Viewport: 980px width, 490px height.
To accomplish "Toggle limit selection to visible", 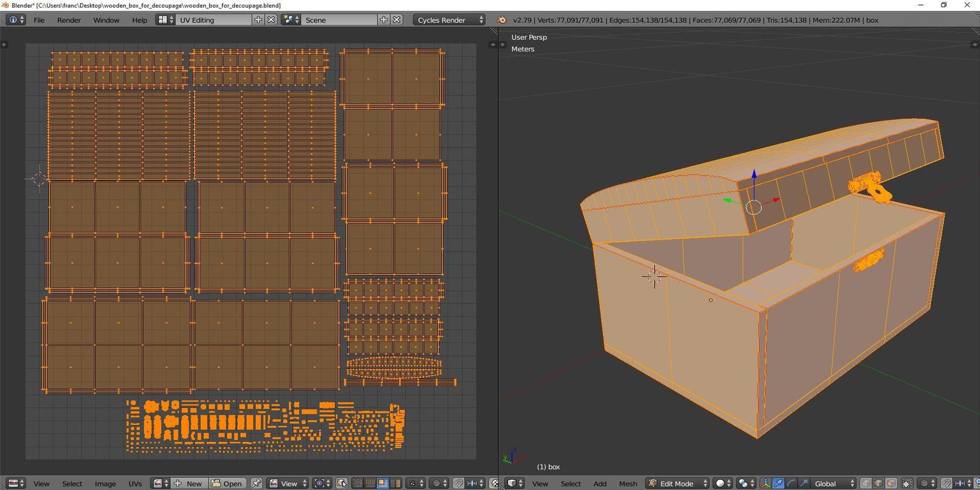I will [907, 483].
